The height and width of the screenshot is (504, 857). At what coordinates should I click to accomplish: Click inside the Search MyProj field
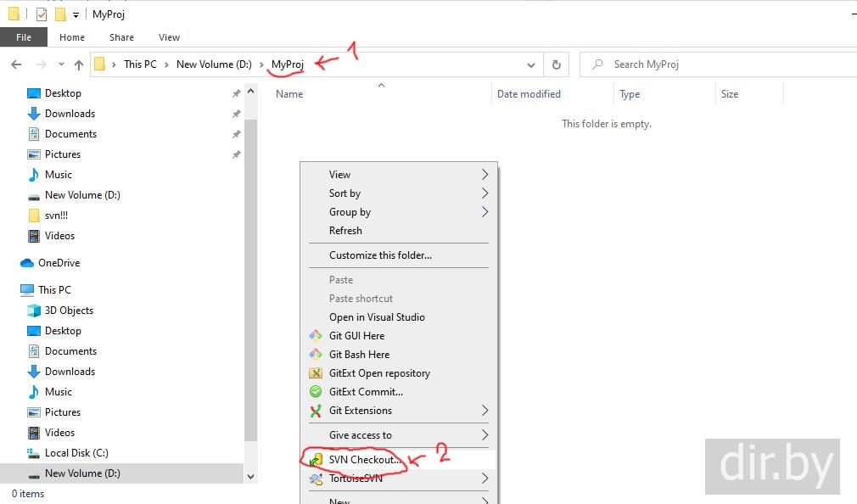[x=721, y=64]
